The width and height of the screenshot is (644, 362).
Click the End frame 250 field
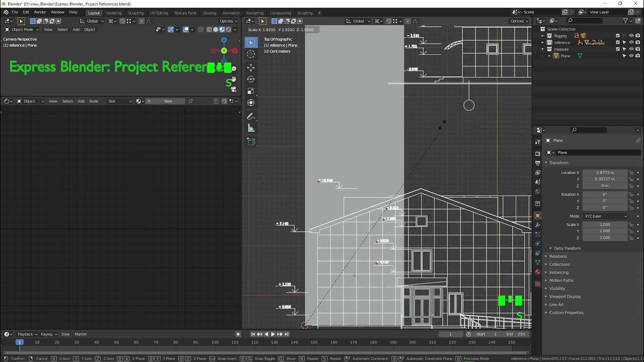(x=516, y=334)
